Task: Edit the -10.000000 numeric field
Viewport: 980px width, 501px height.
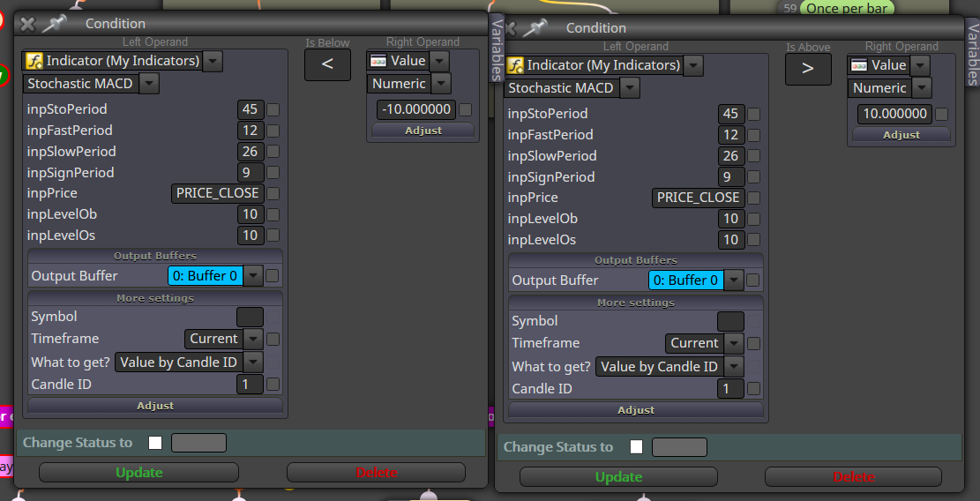Action: (x=416, y=109)
